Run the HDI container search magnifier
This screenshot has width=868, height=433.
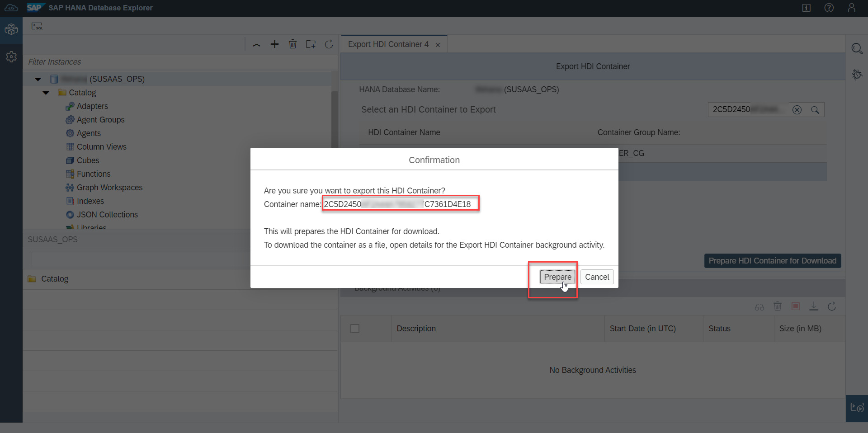pyautogui.click(x=815, y=110)
